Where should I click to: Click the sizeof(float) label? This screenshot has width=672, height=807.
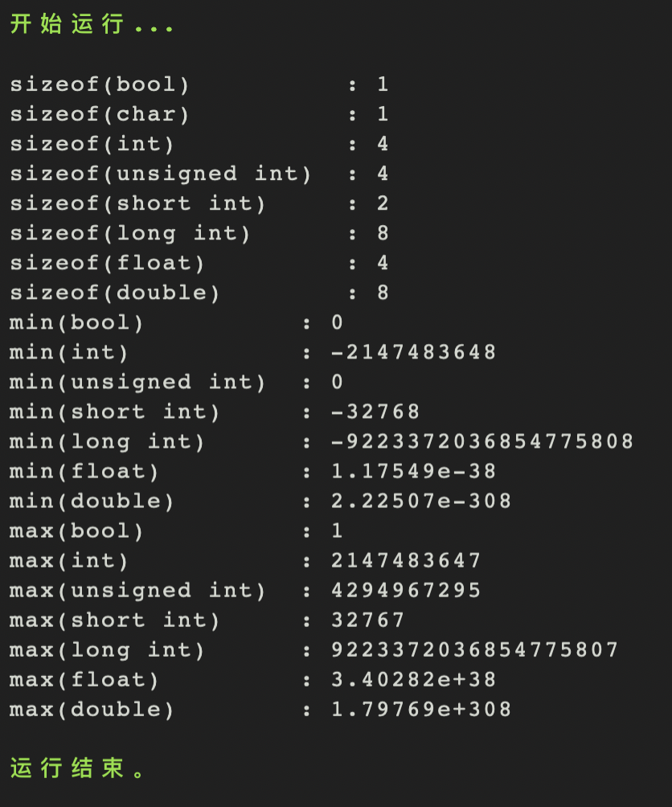click(108, 263)
